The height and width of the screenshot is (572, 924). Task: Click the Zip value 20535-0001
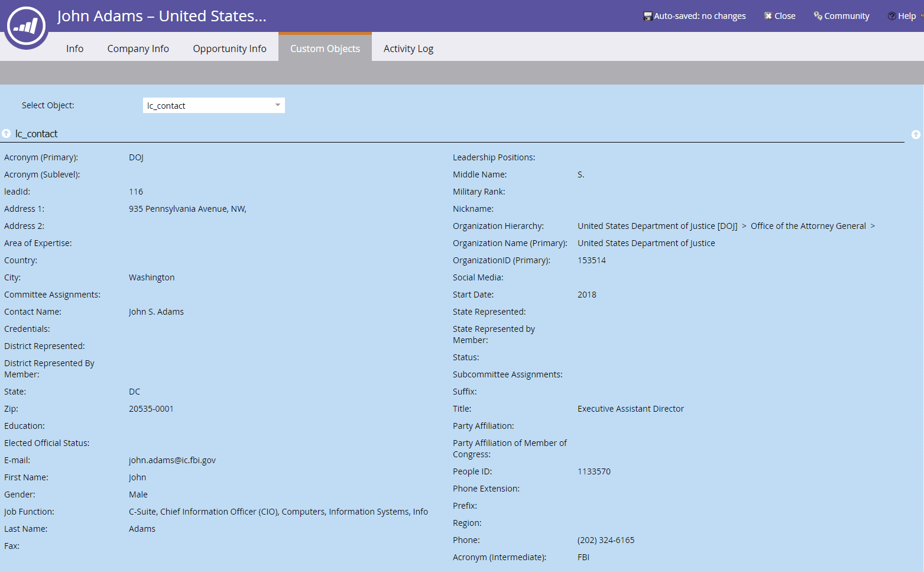point(151,409)
